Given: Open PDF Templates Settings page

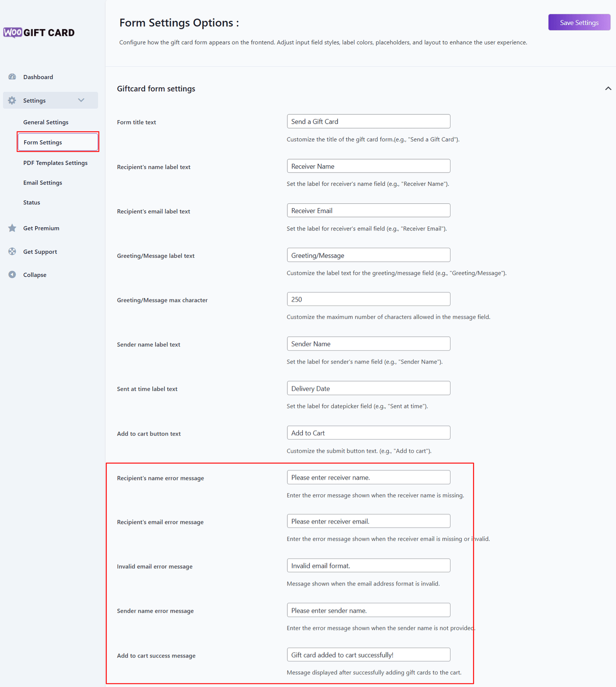Looking at the screenshot, I should point(55,163).
